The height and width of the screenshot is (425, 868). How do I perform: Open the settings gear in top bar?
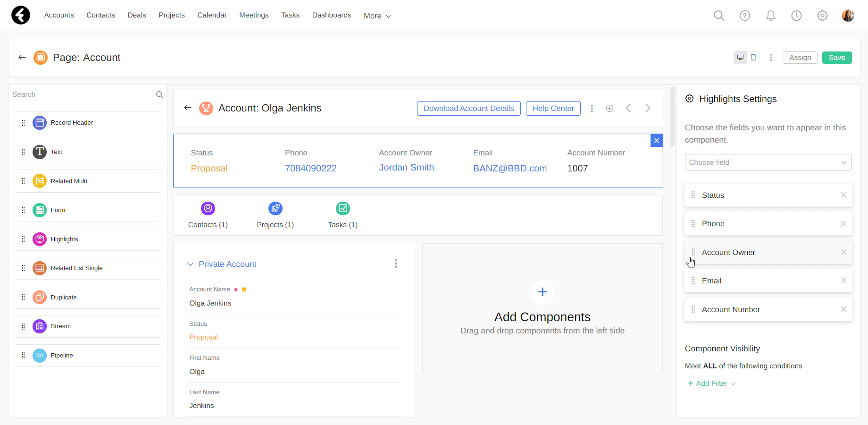(822, 16)
